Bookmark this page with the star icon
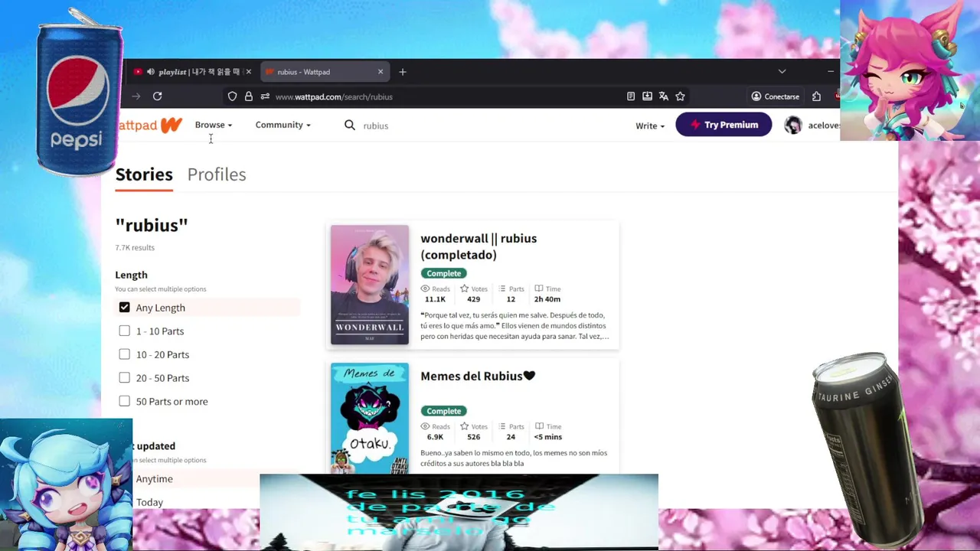This screenshot has width=980, height=551. pyautogui.click(x=680, y=96)
